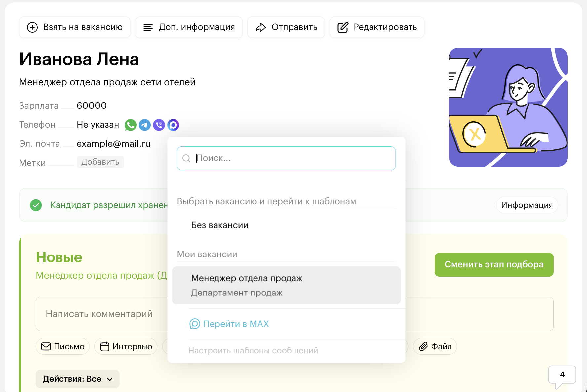
Task: Select "Без вакансии" option
Action: tap(220, 225)
